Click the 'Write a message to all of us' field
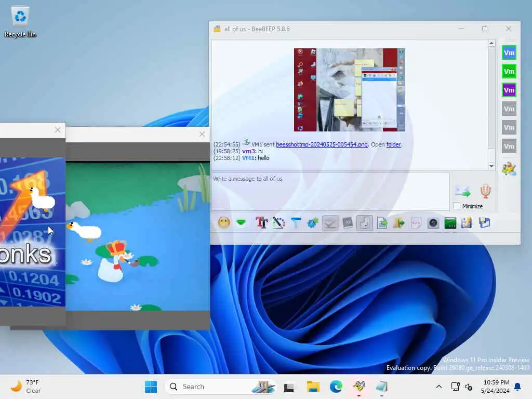 coord(330,191)
